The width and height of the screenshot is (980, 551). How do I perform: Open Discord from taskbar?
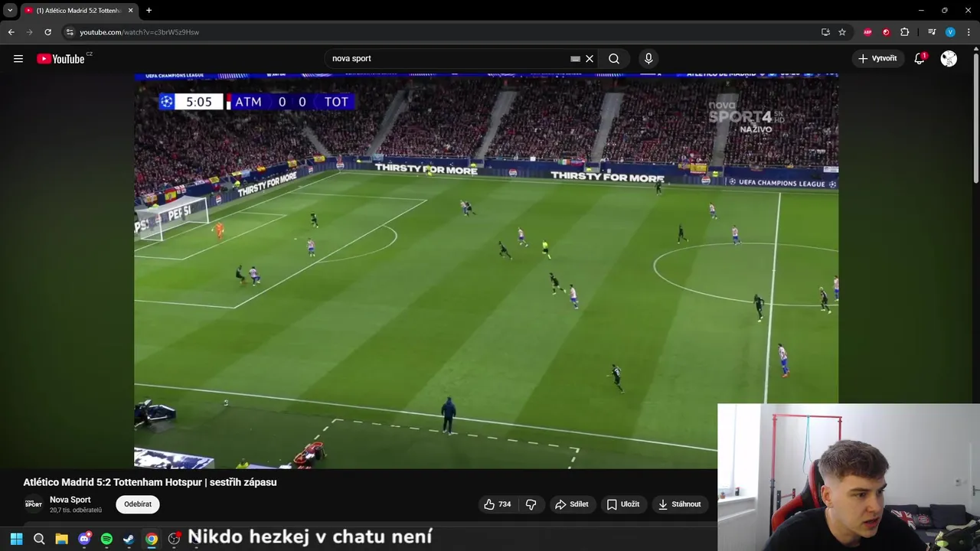[x=84, y=539]
